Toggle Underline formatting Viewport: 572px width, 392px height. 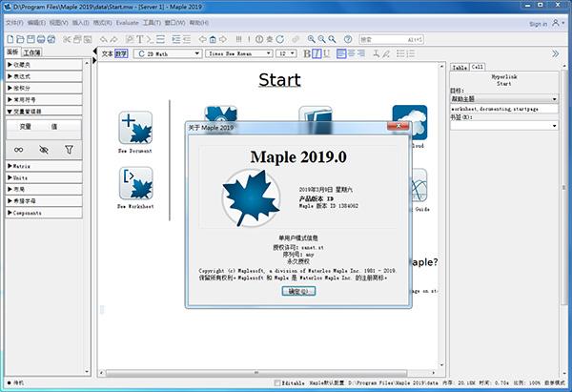[x=326, y=53]
